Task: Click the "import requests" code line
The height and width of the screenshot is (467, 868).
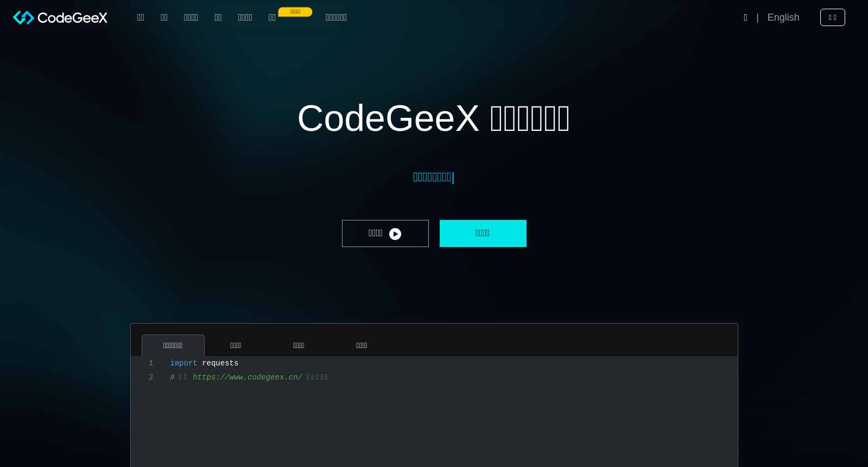Action: [204, 363]
